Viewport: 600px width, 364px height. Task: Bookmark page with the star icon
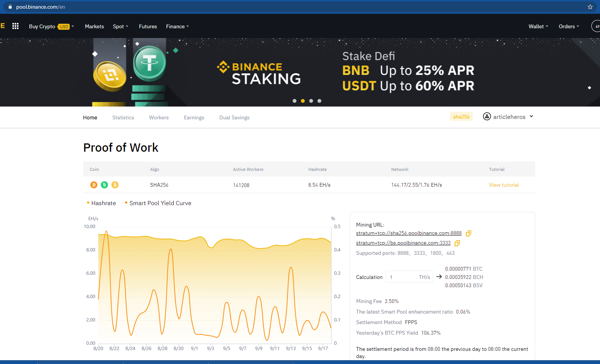click(590, 7)
